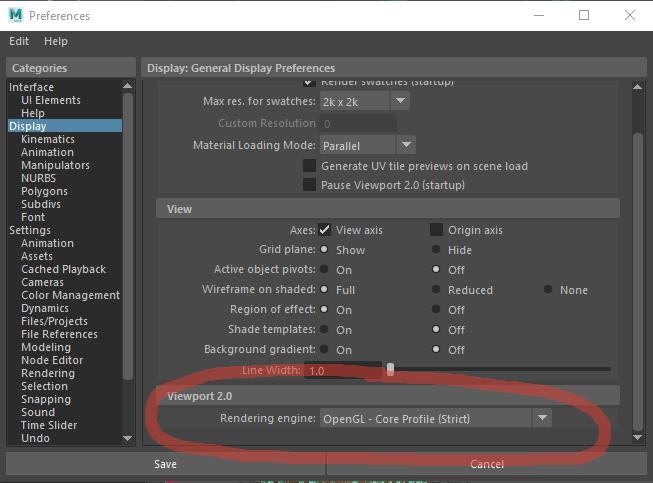Uncheck the View axis checkbox
Image resolution: width=653 pixels, height=483 pixels.
click(x=325, y=230)
